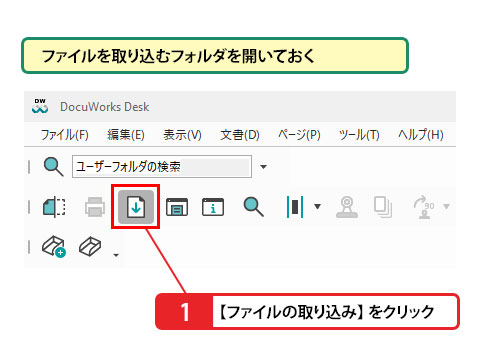Image resolution: width=480 pixels, height=360 pixels.
Task: Click the greyed-out rotate 90 icon
Action: 424,207
